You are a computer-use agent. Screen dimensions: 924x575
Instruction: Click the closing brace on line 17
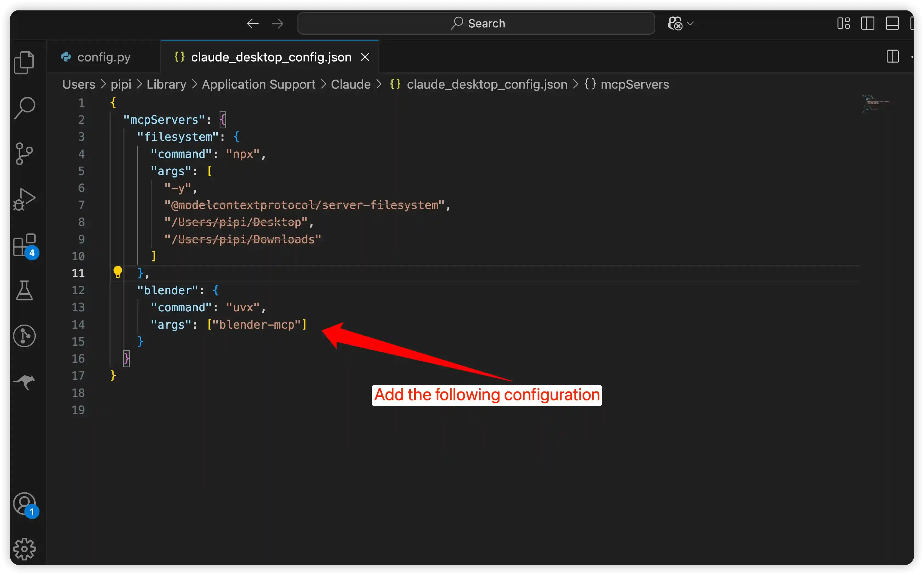pyautogui.click(x=113, y=376)
